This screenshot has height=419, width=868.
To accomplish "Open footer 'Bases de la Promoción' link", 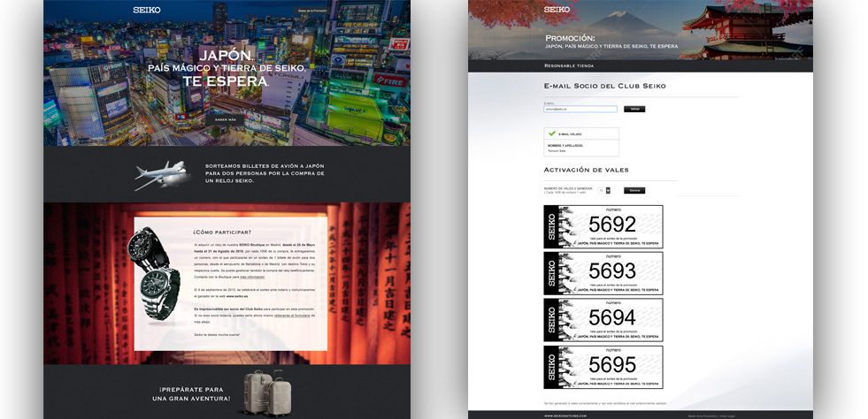I will pyautogui.click(x=702, y=415).
